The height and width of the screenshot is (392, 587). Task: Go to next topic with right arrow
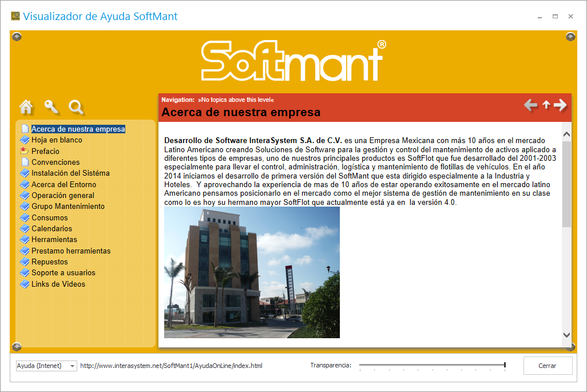(x=560, y=105)
